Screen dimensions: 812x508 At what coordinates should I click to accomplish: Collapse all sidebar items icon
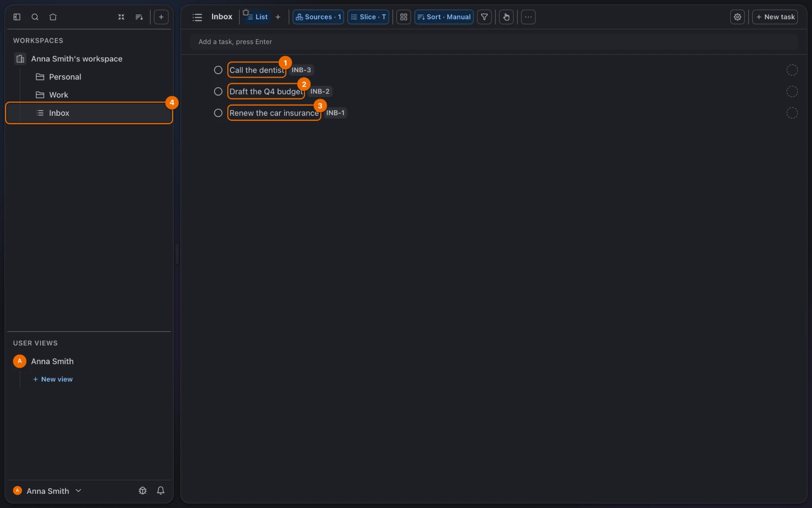(x=121, y=17)
